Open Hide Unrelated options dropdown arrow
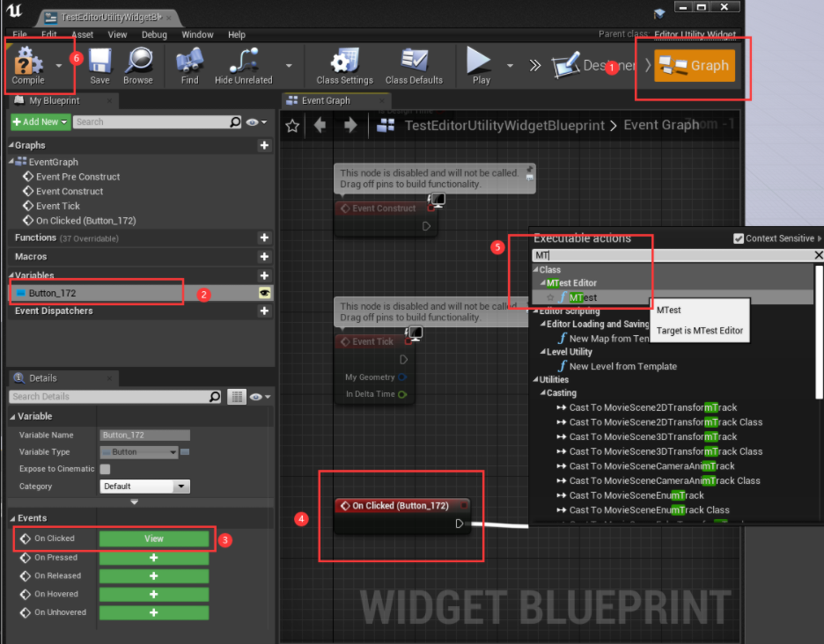 289,66
